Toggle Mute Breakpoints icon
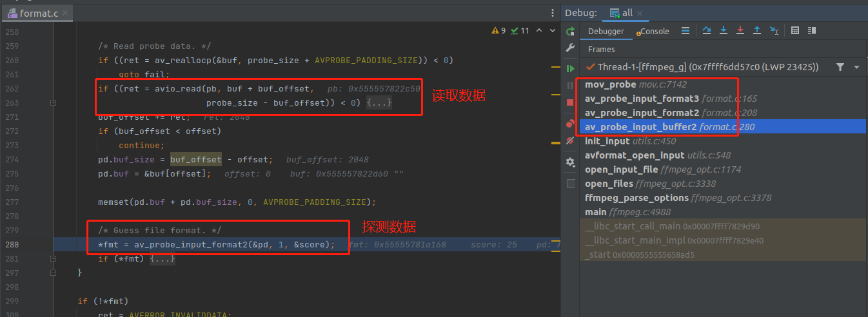The height and width of the screenshot is (317, 868). [x=570, y=140]
